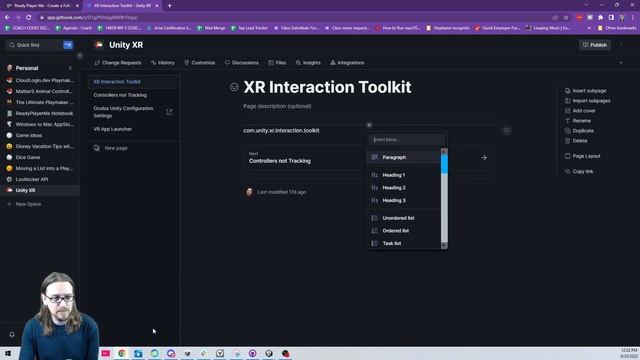
Task: Choose Paragraph block
Action: pos(403,157)
